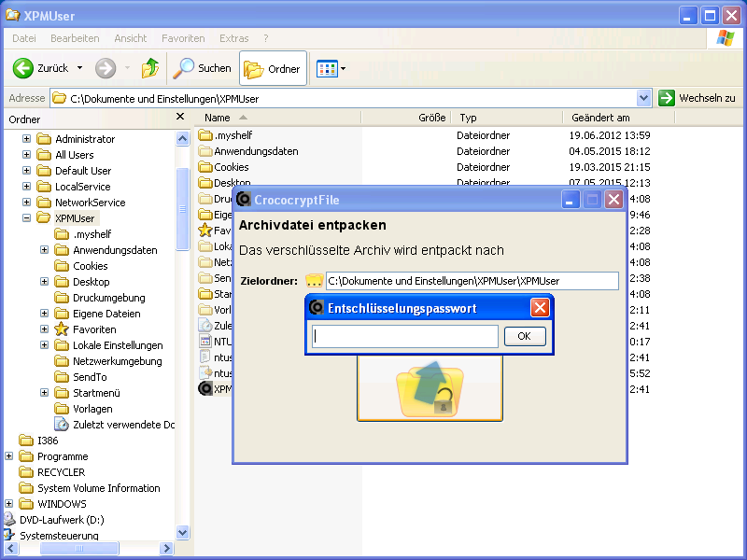Select the Favoriten star icon in tree
This screenshot has height=560, width=747.
(62, 329)
